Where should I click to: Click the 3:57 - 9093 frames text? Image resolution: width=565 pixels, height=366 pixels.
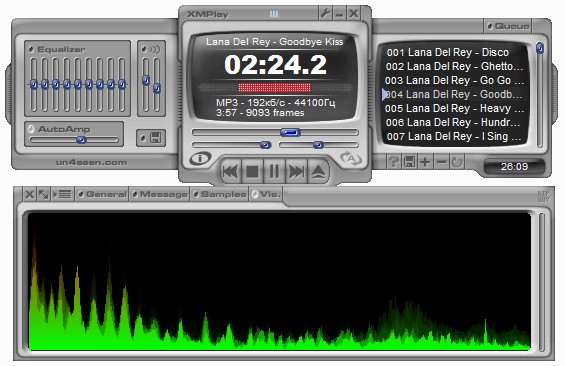pyautogui.click(x=260, y=113)
